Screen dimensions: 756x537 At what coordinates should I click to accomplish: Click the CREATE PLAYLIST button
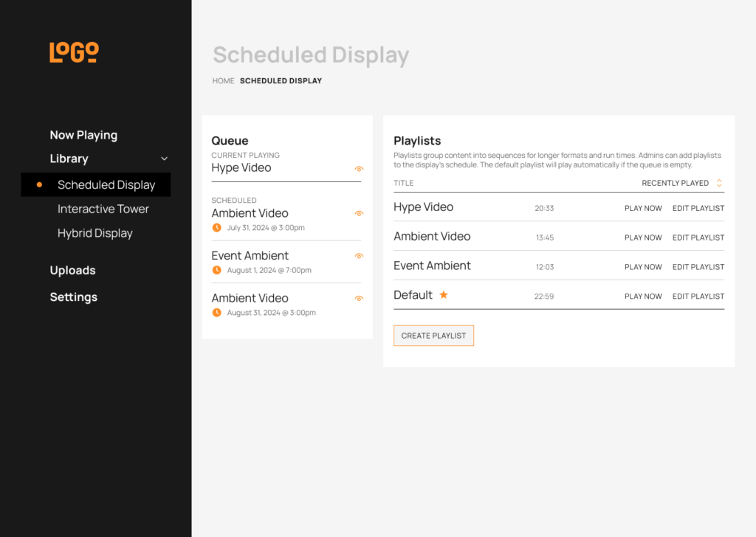click(x=433, y=336)
